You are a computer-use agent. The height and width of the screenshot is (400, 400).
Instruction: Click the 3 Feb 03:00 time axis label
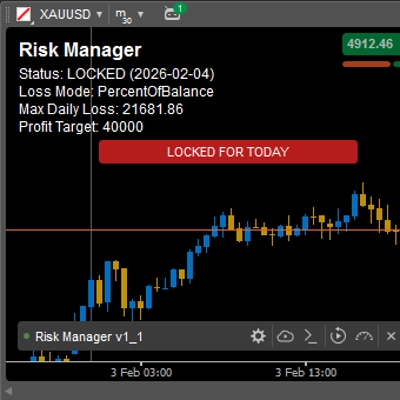tap(141, 372)
